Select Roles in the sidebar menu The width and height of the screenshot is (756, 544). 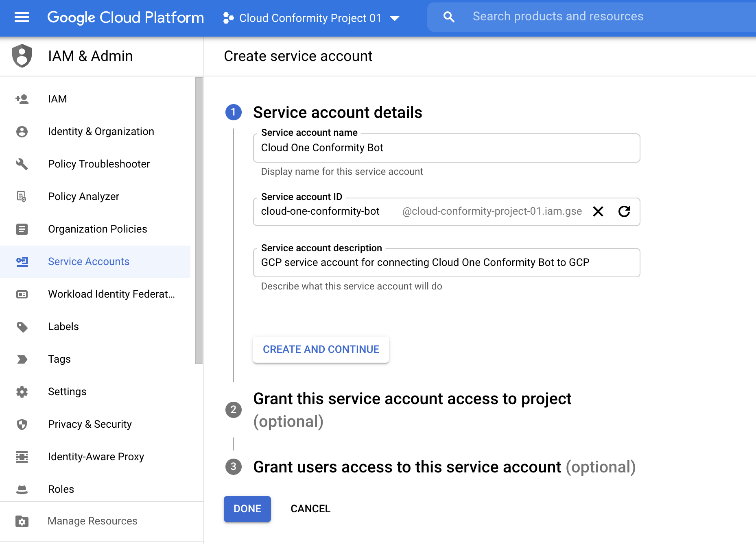[x=61, y=489]
